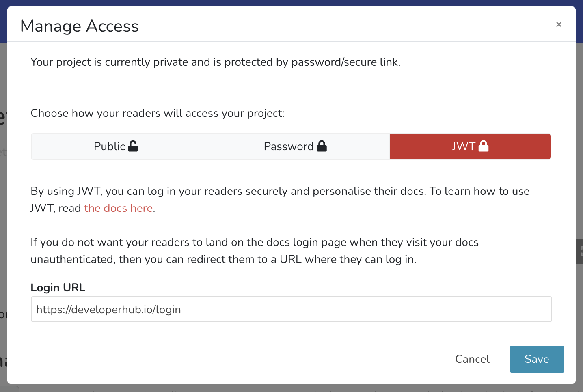Click the dark blue header bar behind dialog

pyautogui.click(x=291, y=3)
